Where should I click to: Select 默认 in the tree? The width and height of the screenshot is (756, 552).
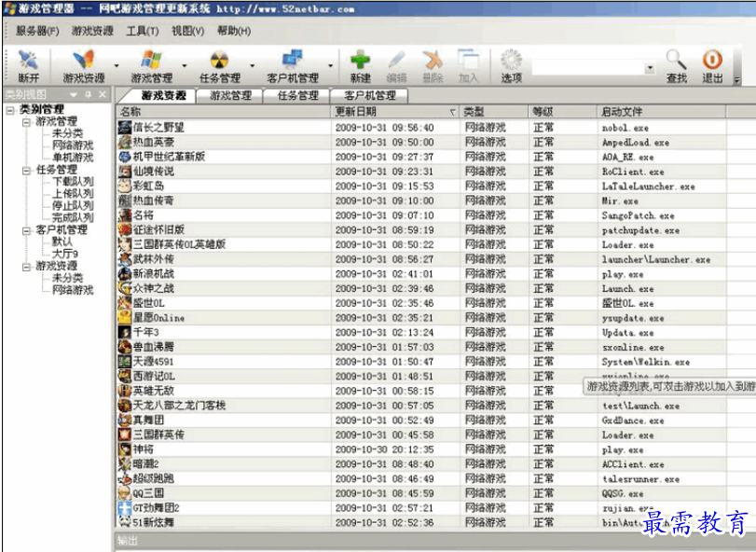click(62, 241)
